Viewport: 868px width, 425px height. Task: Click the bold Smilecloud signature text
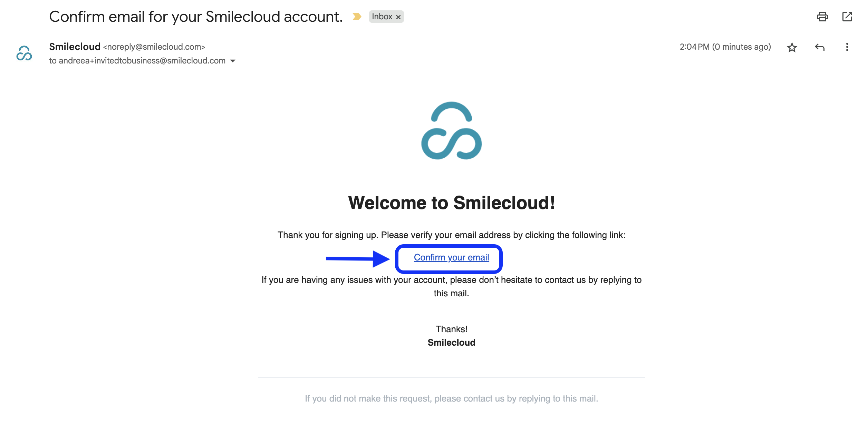tap(451, 343)
